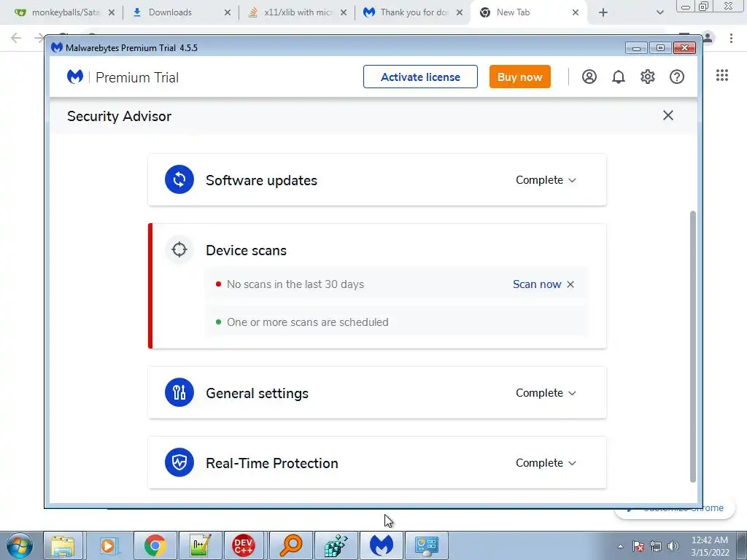Viewport: 747px width, 560px height.
Task: Click the Device scans crosshair icon
Action: [179, 249]
